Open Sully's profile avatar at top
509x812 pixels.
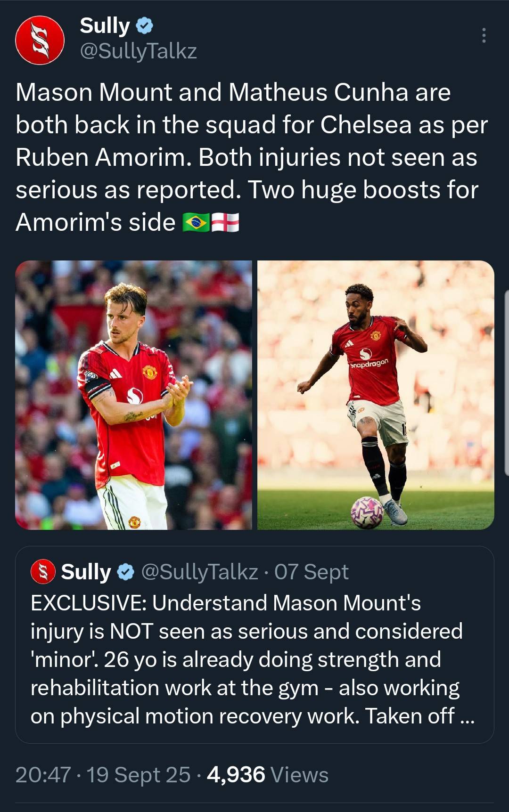tap(40, 40)
